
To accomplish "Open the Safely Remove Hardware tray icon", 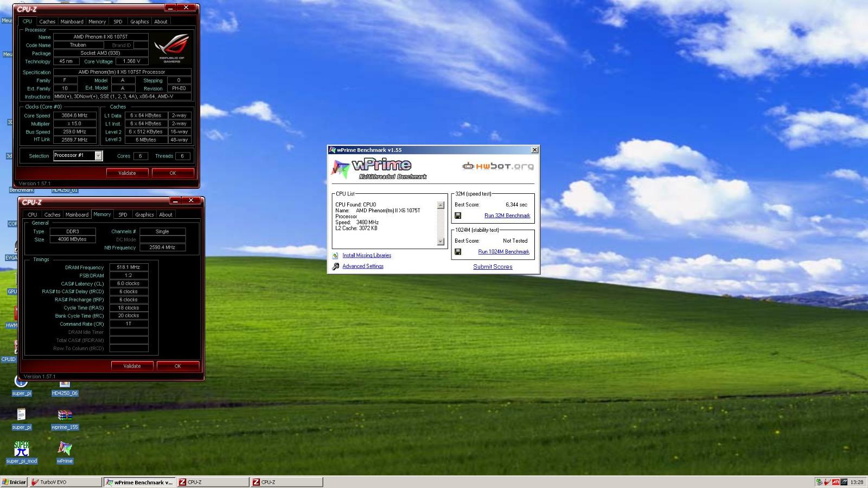I will tap(819, 482).
